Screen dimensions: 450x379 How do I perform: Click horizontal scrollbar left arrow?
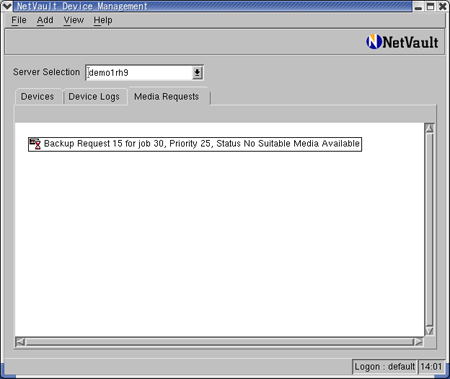[20, 342]
